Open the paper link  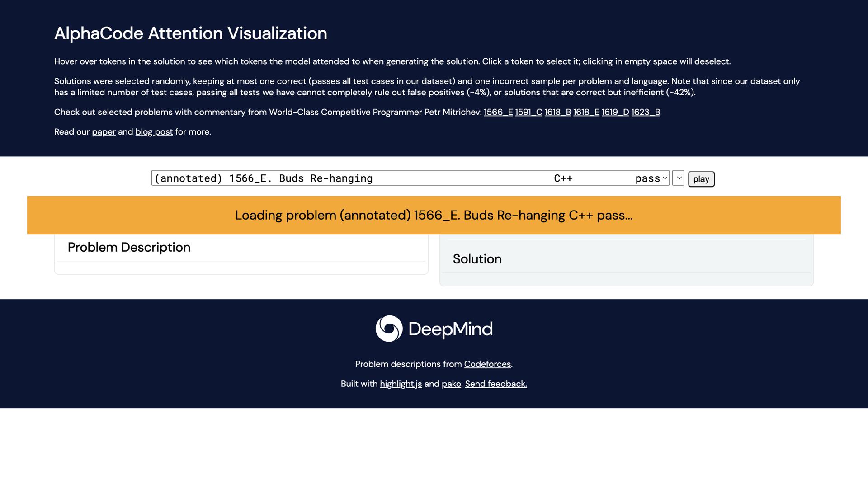(x=103, y=132)
